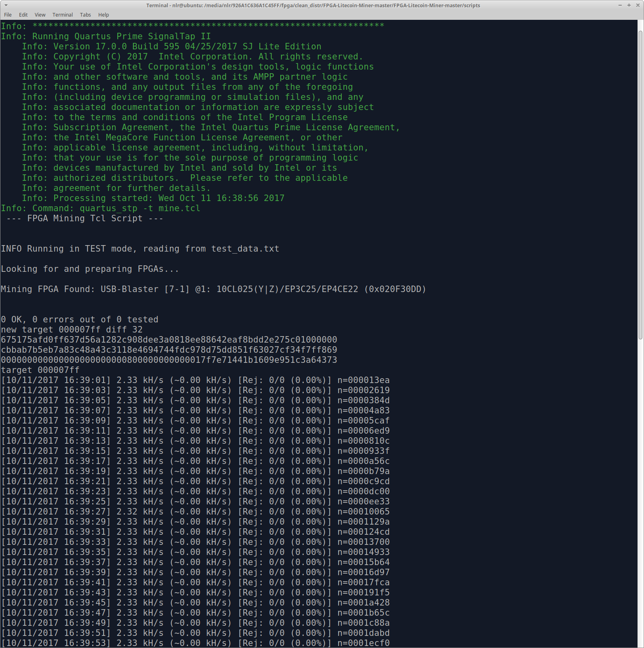Click log line with n=0001a428
The image size is (644, 648).
(x=195, y=603)
